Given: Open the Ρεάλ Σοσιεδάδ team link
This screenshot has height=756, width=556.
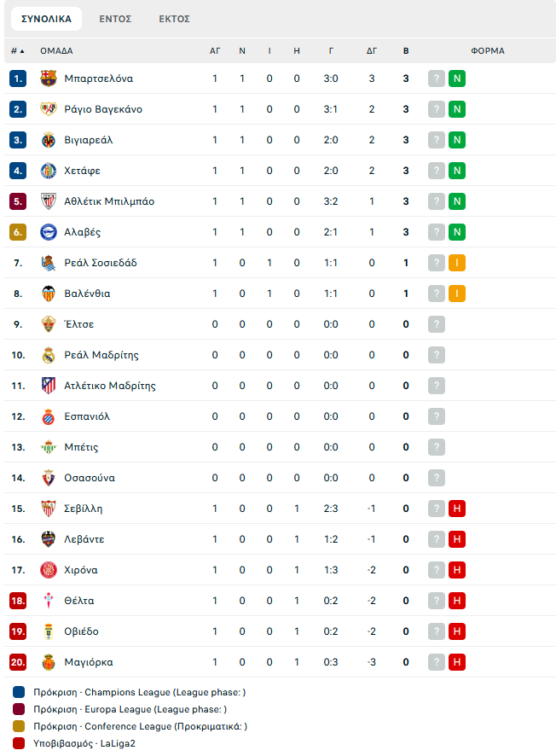Looking at the screenshot, I should (x=101, y=263).
